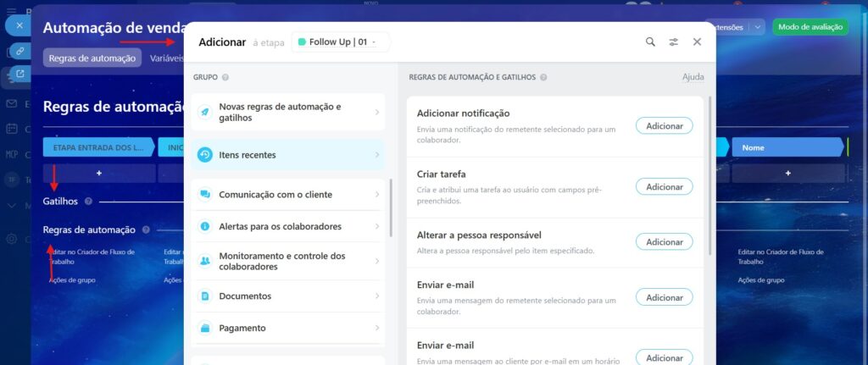This screenshot has width=868, height=365.
Task: Open the Ajuda link
Action: [693, 77]
